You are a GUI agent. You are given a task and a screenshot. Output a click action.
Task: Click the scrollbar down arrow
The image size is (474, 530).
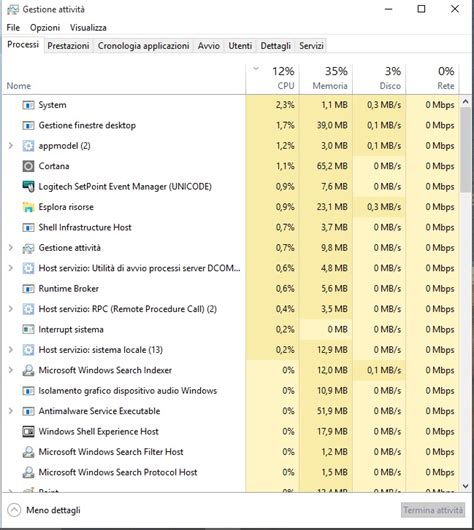point(466,486)
